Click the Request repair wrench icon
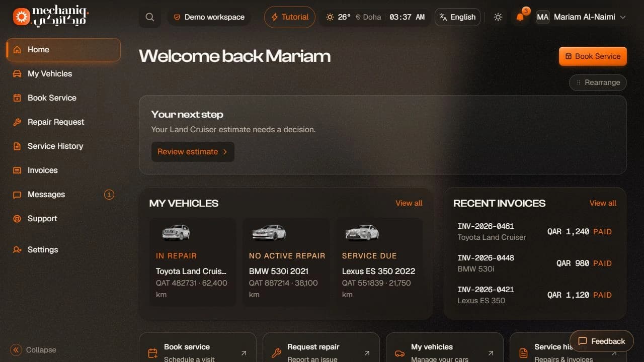This screenshot has width=644, height=362. pos(276,353)
